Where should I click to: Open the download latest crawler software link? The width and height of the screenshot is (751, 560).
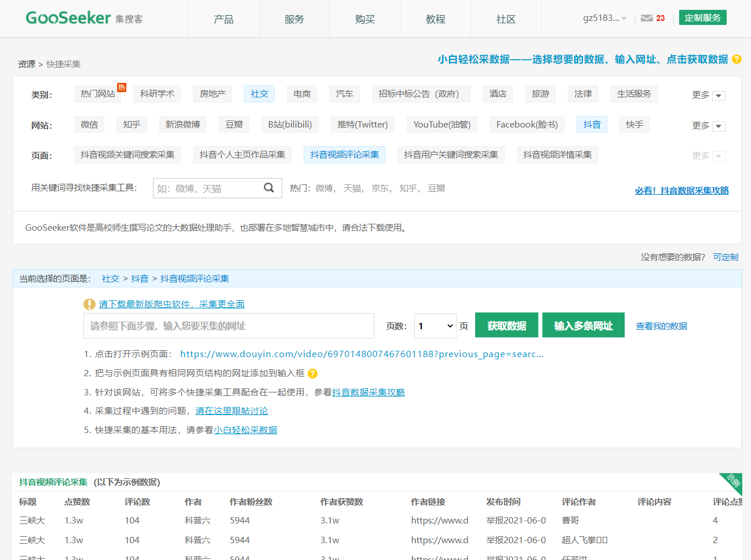tap(172, 304)
